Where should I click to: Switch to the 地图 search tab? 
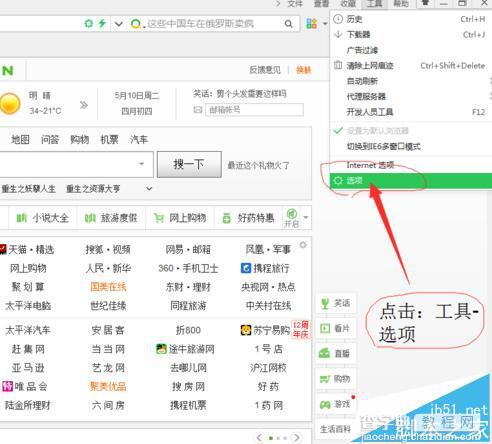pyautogui.click(x=20, y=139)
